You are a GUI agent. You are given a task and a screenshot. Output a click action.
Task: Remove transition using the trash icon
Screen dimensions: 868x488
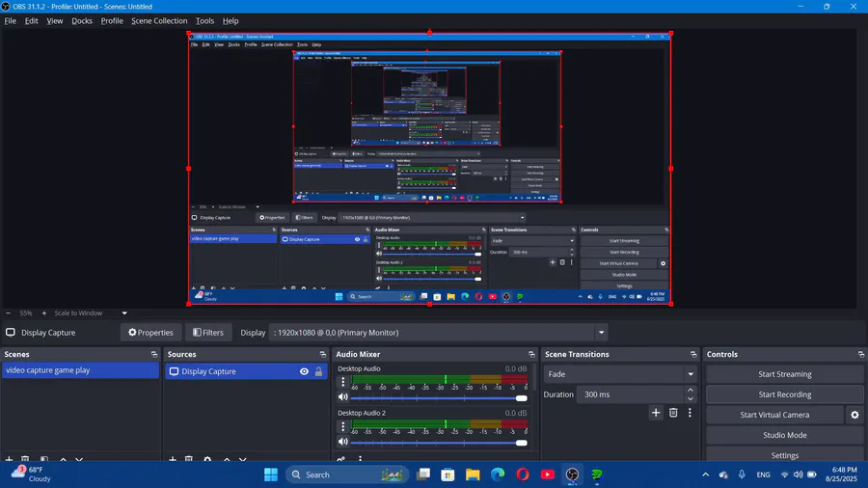673,413
